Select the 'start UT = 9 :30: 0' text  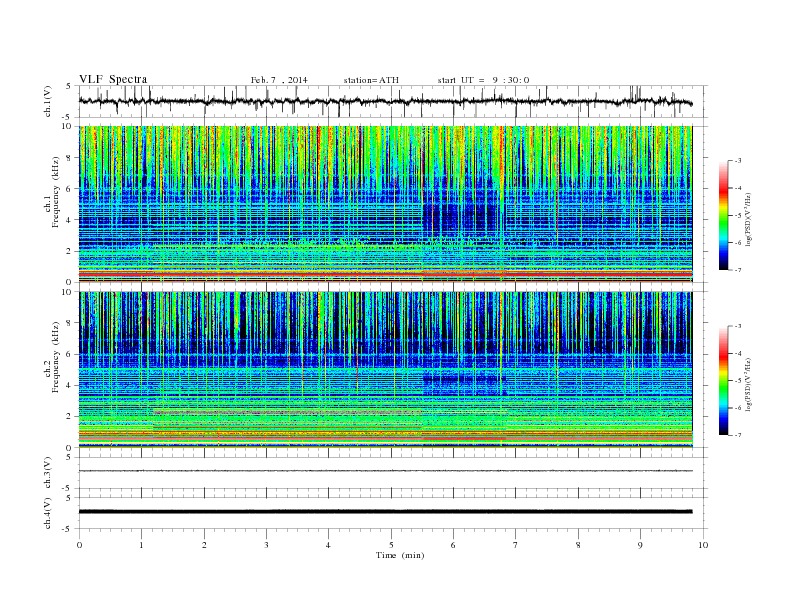click(483, 80)
